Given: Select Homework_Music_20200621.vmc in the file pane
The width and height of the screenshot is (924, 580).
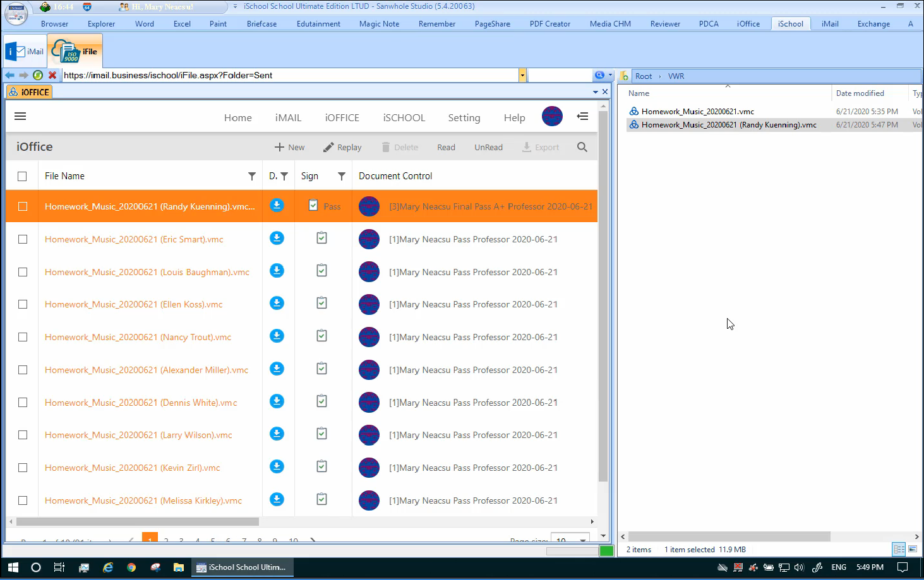Looking at the screenshot, I should pos(697,111).
